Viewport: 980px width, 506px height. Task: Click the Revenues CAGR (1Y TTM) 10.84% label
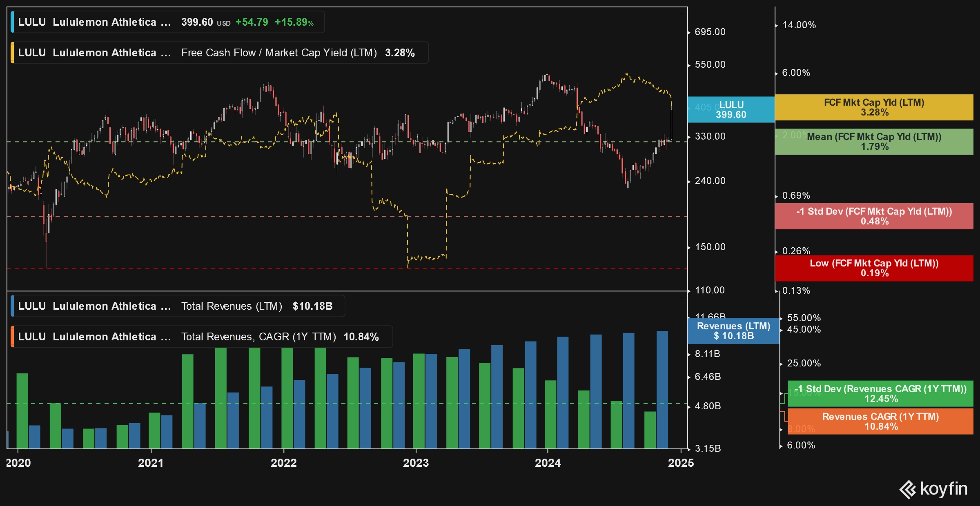[881, 422]
